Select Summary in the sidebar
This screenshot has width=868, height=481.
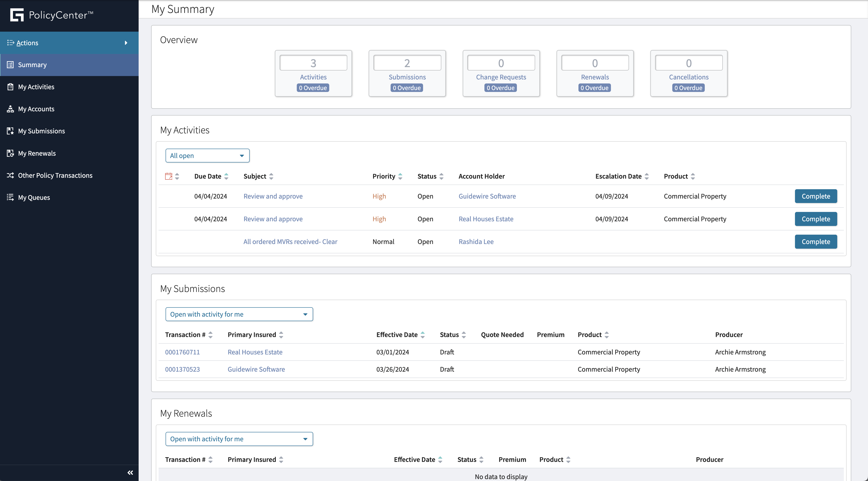pos(32,65)
